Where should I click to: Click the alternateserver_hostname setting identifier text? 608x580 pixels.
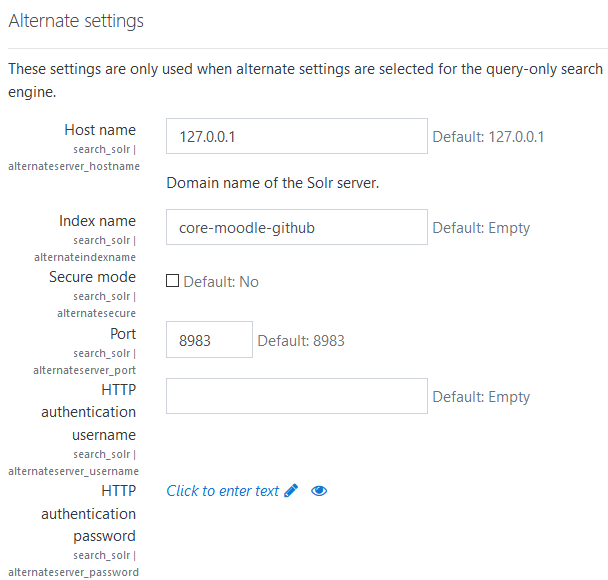click(x=74, y=166)
